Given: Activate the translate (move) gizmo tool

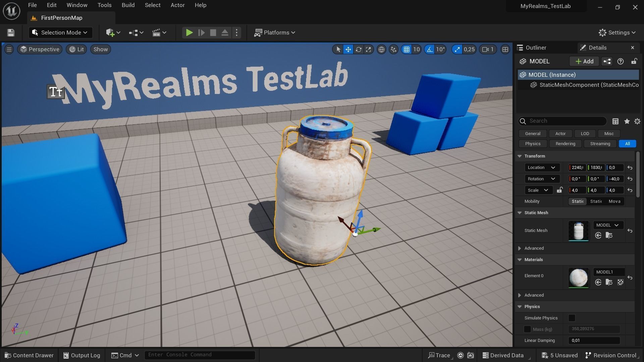Looking at the screenshot, I should tap(348, 50).
